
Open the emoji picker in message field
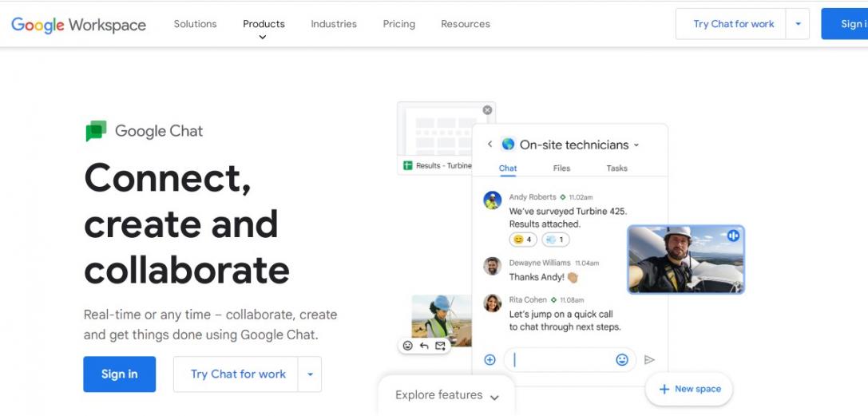(622, 360)
